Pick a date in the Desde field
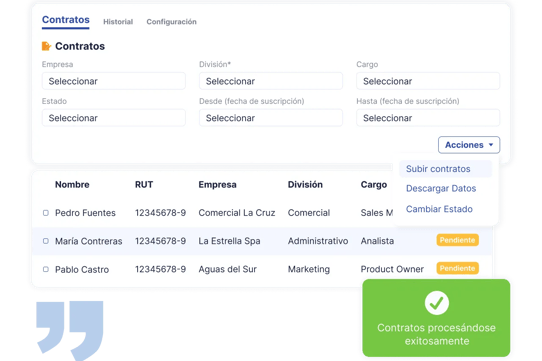 pos(271,118)
